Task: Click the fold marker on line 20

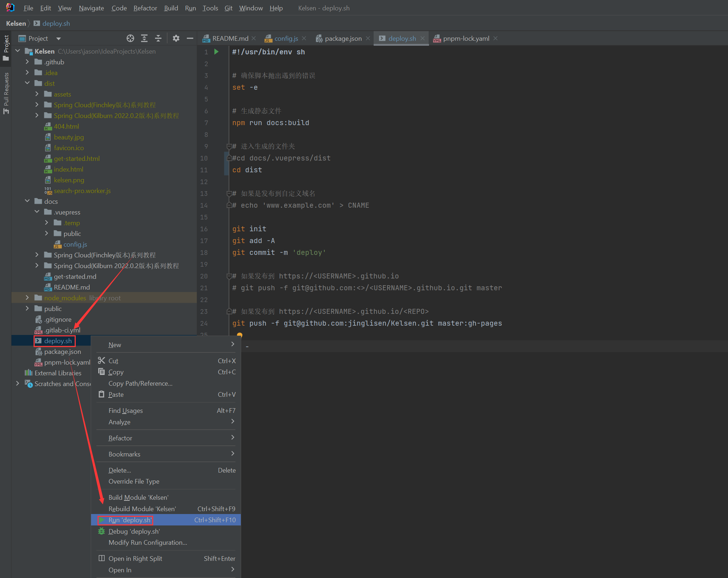Action: pos(229,276)
